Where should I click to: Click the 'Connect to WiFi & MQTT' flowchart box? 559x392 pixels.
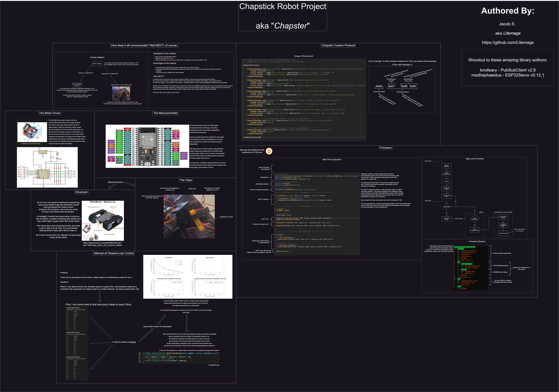click(x=447, y=196)
